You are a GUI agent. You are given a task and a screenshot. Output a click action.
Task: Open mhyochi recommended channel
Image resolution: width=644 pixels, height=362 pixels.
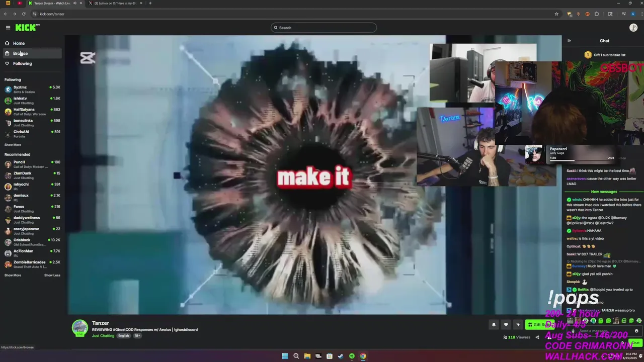pos(32,187)
